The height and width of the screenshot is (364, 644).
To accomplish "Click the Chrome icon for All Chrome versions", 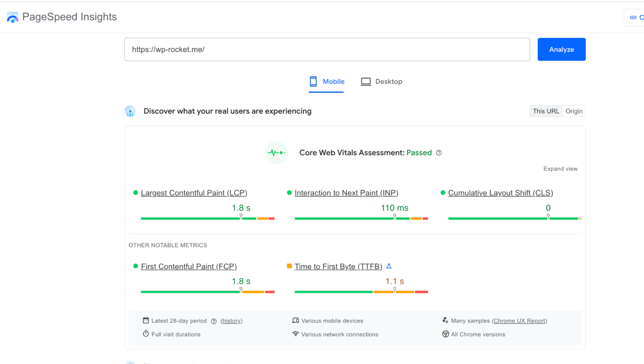I will tap(446, 334).
